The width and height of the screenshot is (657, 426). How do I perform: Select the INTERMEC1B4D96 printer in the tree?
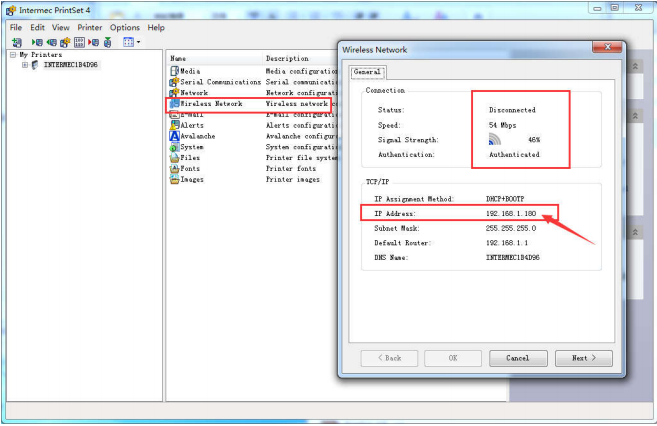click(70, 65)
